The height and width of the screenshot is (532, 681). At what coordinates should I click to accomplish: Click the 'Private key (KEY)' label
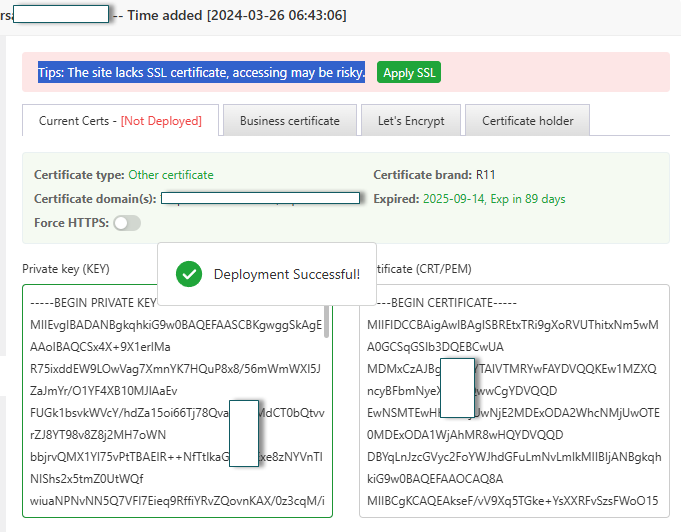66,269
